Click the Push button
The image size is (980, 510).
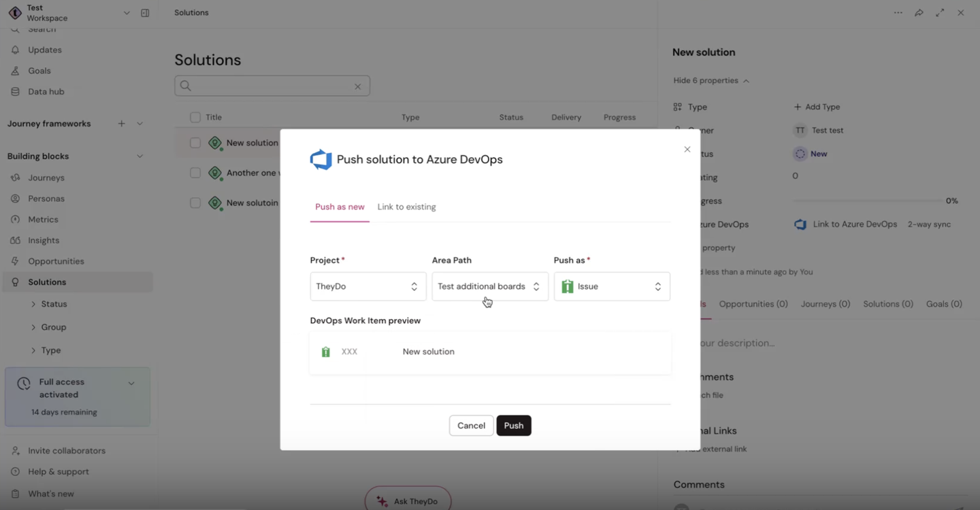tap(514, 425)
